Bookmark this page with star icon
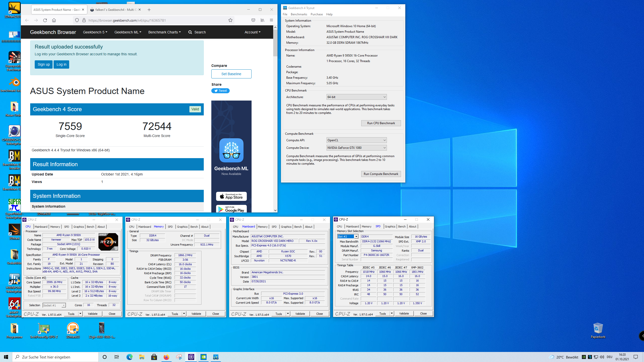The image size is (644, 362). [230, 20]
